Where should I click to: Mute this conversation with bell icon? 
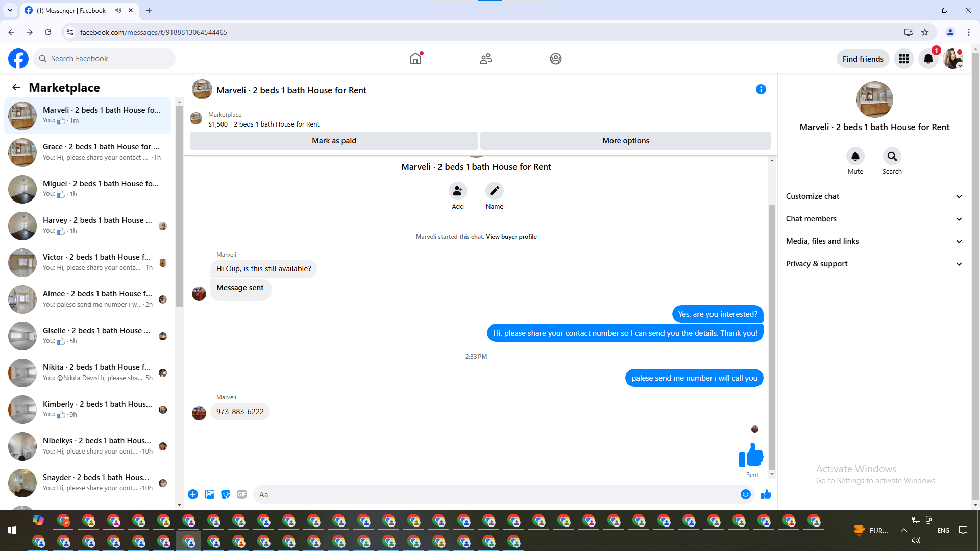point(855,156)
